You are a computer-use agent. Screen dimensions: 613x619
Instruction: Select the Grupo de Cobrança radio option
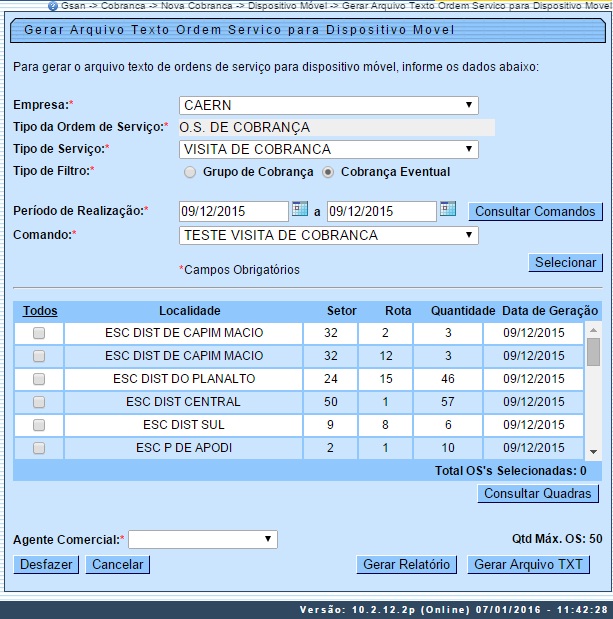[190, 172]
